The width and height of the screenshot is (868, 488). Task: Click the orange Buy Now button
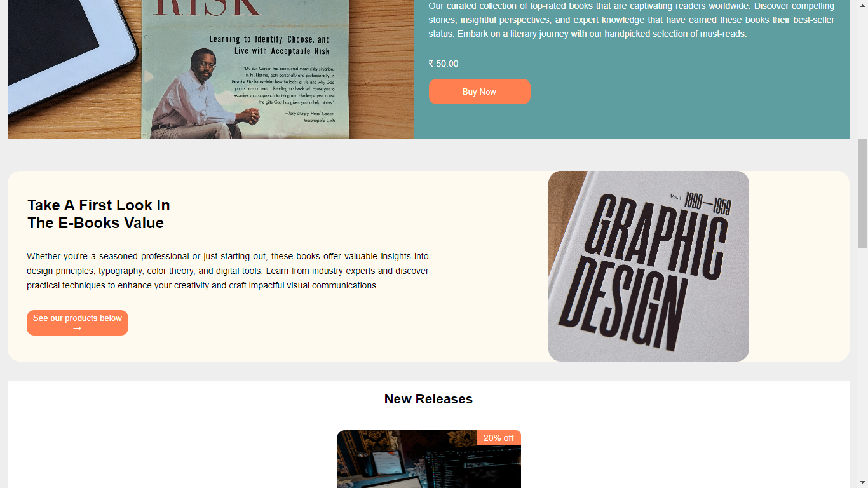pos(479,91)
